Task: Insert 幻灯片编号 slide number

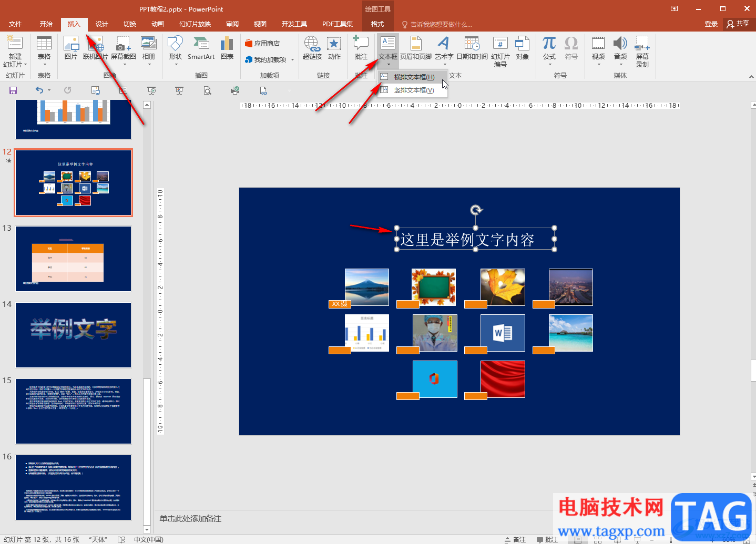Action: [500, 52]
